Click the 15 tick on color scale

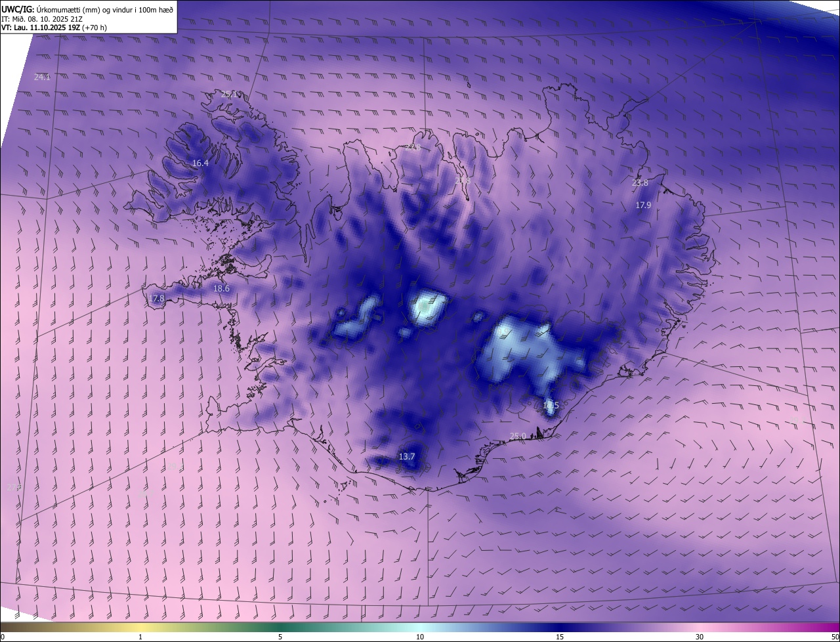coord(560,637)
